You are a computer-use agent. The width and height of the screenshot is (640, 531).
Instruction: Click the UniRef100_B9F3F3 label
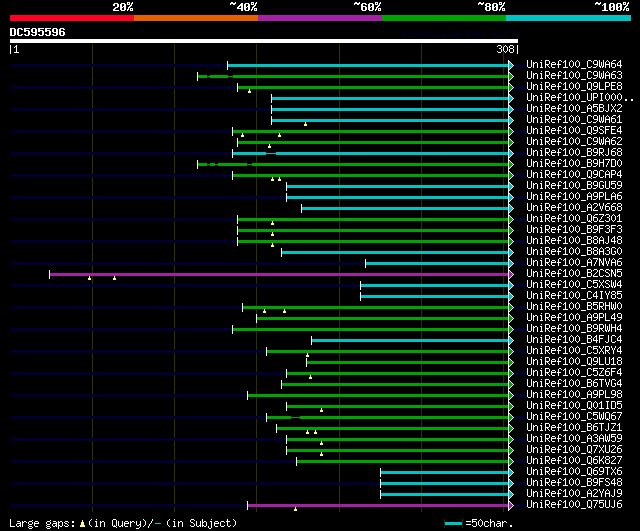pos(574,230)
